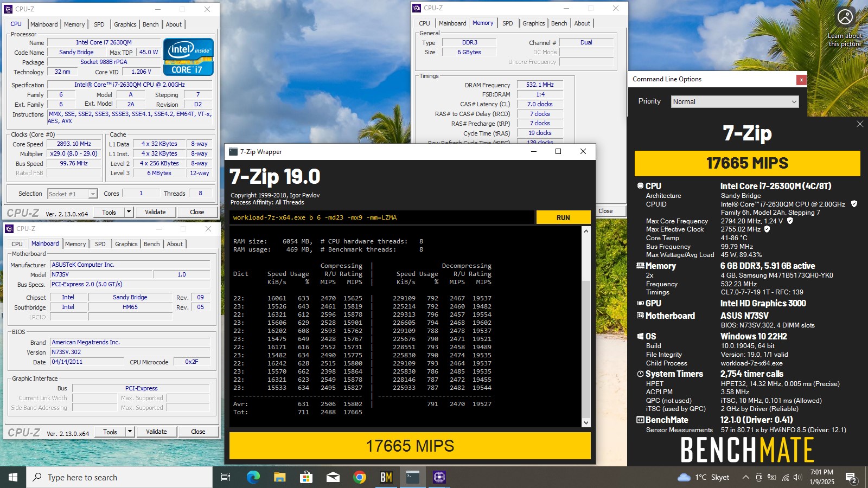Open the weather widget showing 1°C Skyet
This screenshot has height=488, width=868.
point(704,477)
